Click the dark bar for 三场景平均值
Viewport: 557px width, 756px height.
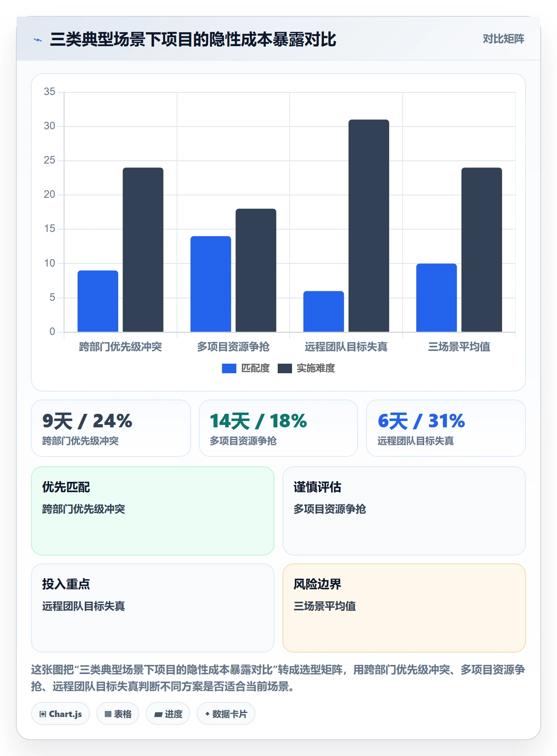coord(481,250)
